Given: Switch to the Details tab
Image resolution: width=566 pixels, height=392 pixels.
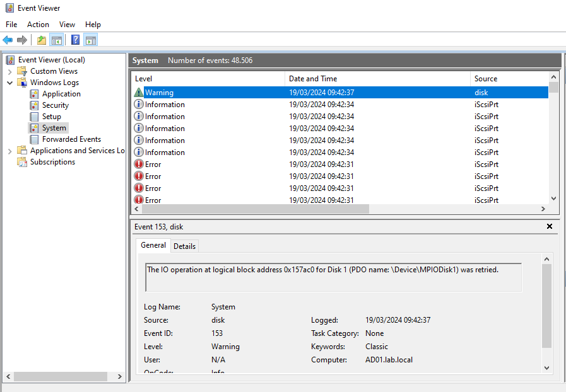Looking at the screenshot, I should (x=184, y=246).
